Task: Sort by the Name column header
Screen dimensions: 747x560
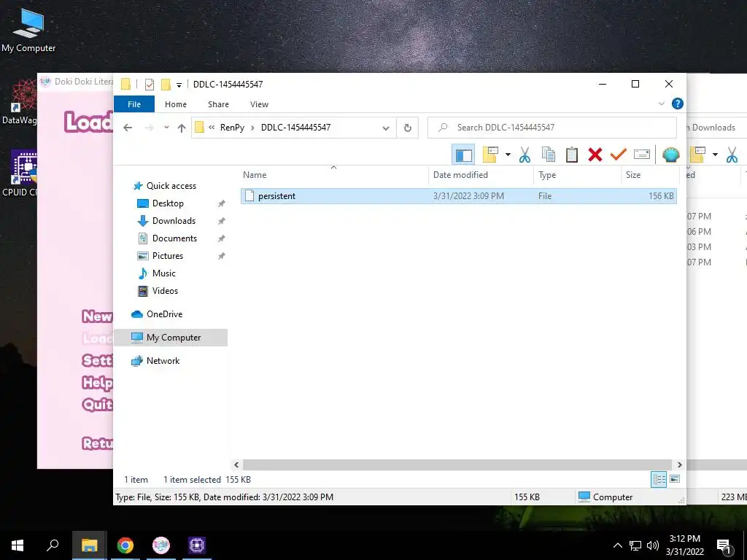Action: (333, 175)
